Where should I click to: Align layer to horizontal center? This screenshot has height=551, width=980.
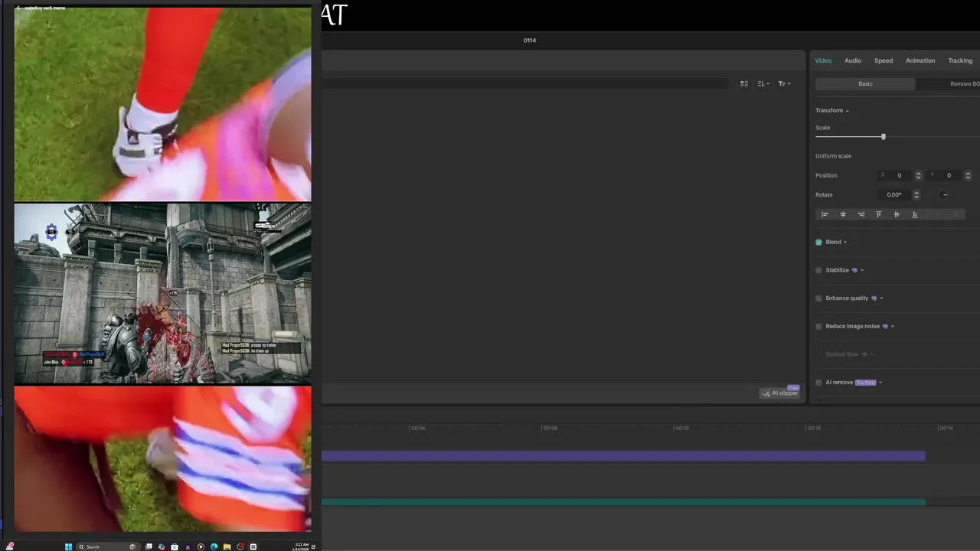pos(843,214)
